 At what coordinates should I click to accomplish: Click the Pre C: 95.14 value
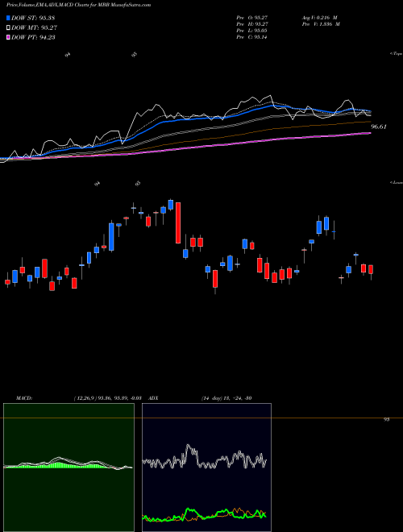point(252,37)
